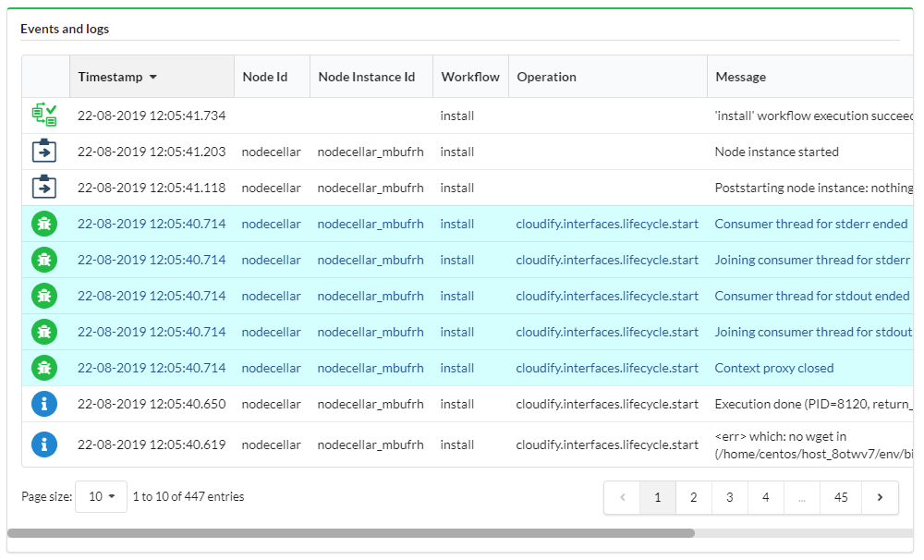Click the Workflow column header
This screenshot has height=560, width=924.
[470, 77]
